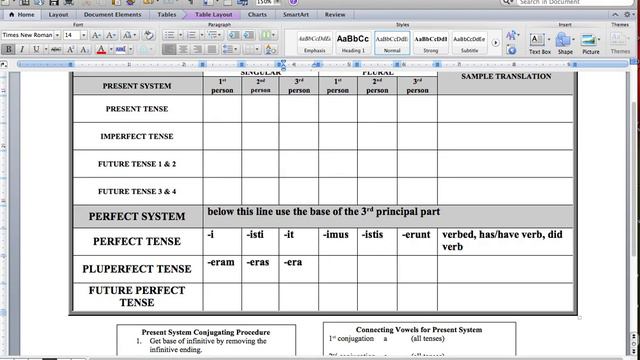Open the Review tab
Screen dimensions: 640x360
pyautogui.click(x=335, y=14)
